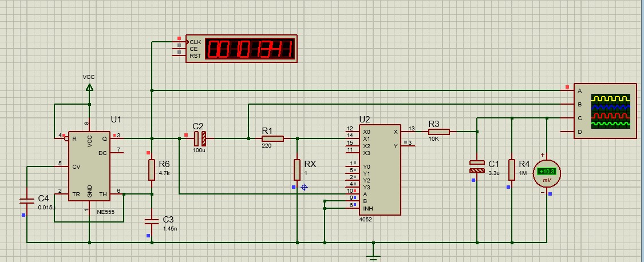Screen dimensions: 644x262
Task: Click the TR pin label on U1
Action: point(76,194)
